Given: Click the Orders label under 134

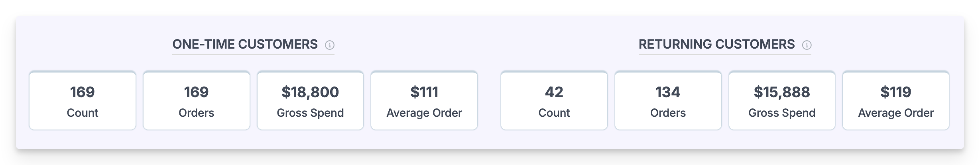Looking at the screenshot, I should [668, 113].
